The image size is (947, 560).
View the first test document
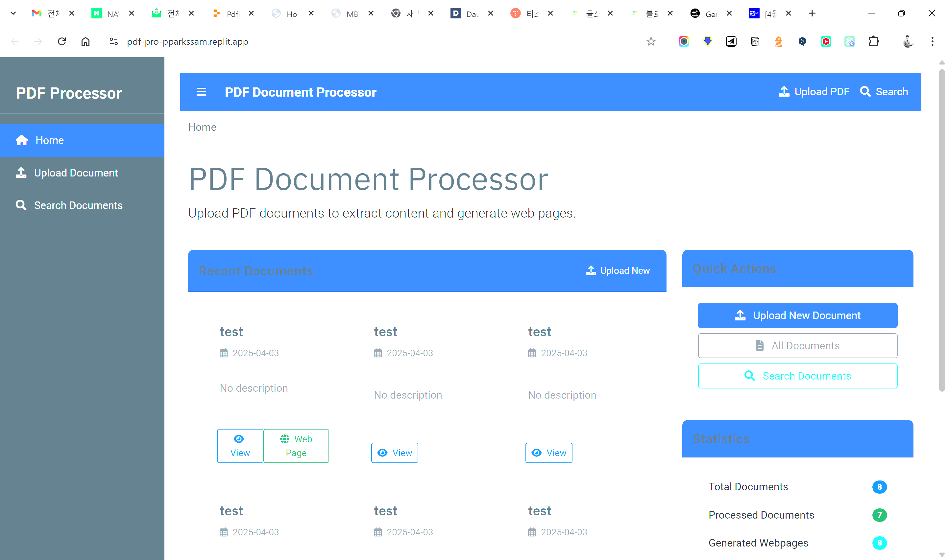[x=240, y=446]
